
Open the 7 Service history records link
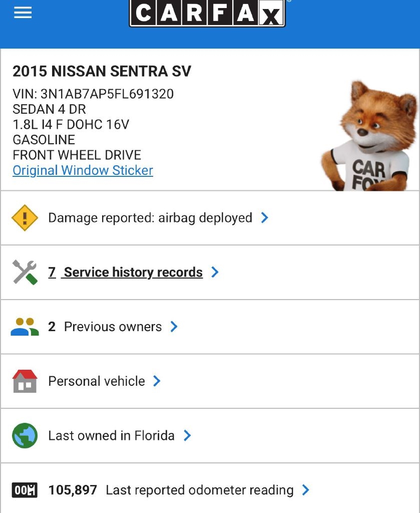[126, 273]
